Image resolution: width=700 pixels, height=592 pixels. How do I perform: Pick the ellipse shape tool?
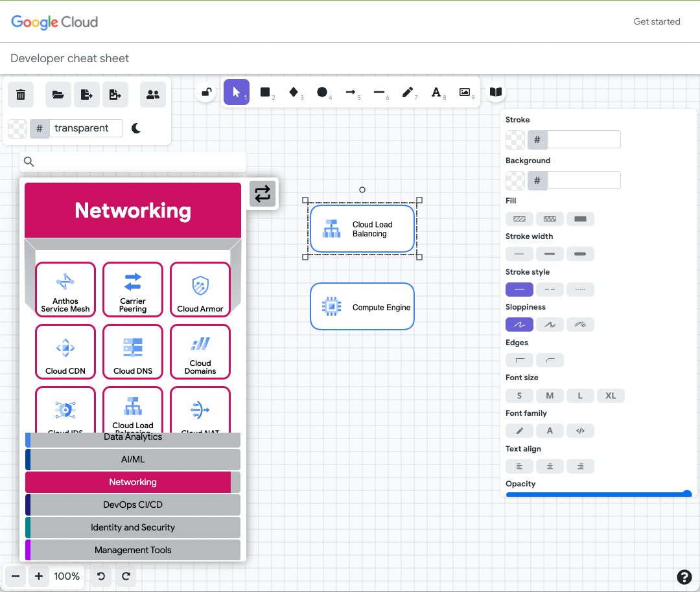coord(322,93)
